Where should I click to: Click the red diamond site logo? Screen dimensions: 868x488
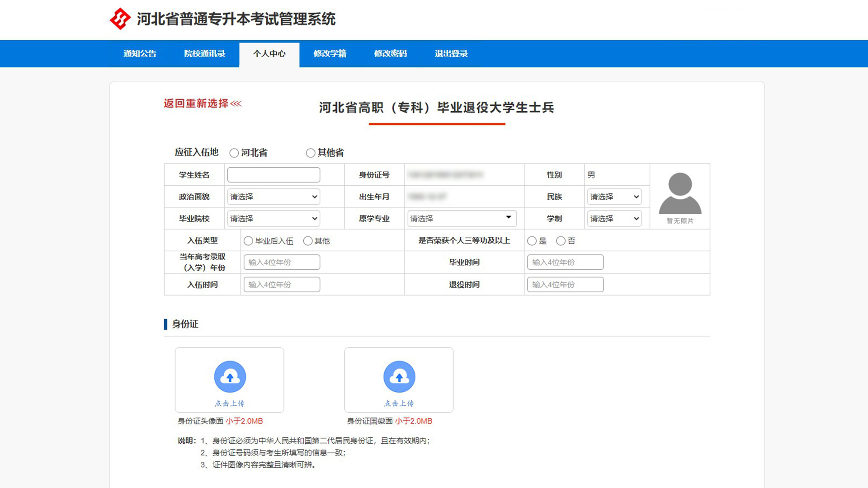tap(120, 19)
